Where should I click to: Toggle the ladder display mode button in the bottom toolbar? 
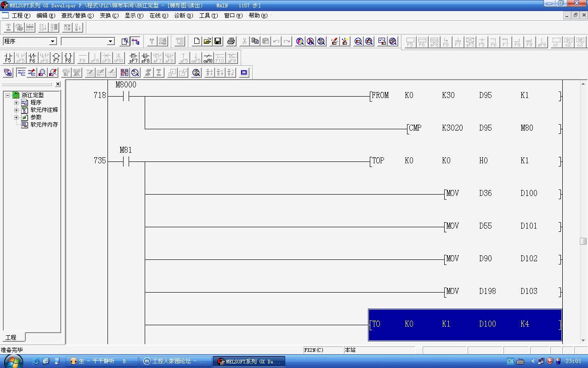[x=21, y=73]
